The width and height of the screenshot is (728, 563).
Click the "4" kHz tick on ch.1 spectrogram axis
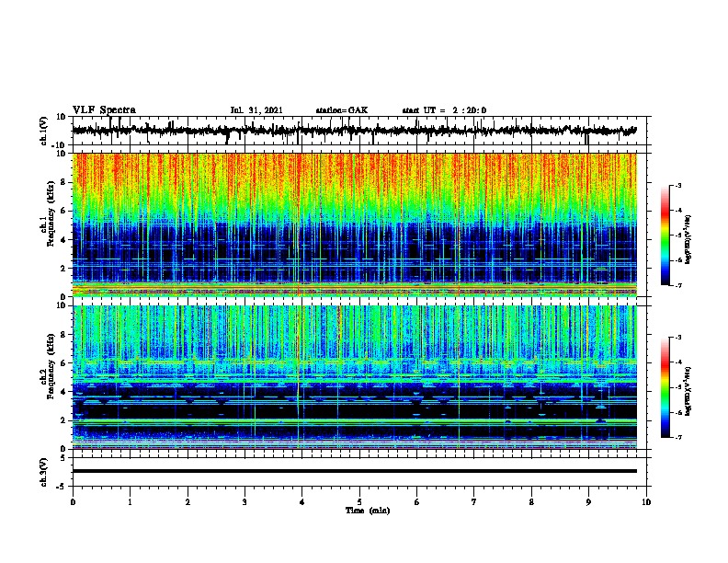[x=63, y=240]
